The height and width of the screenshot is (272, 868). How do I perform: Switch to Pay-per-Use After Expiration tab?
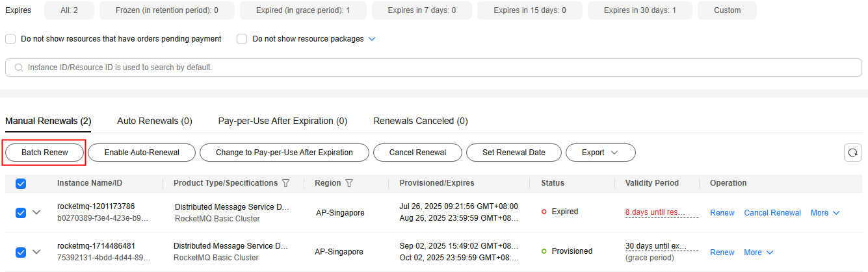283,121
